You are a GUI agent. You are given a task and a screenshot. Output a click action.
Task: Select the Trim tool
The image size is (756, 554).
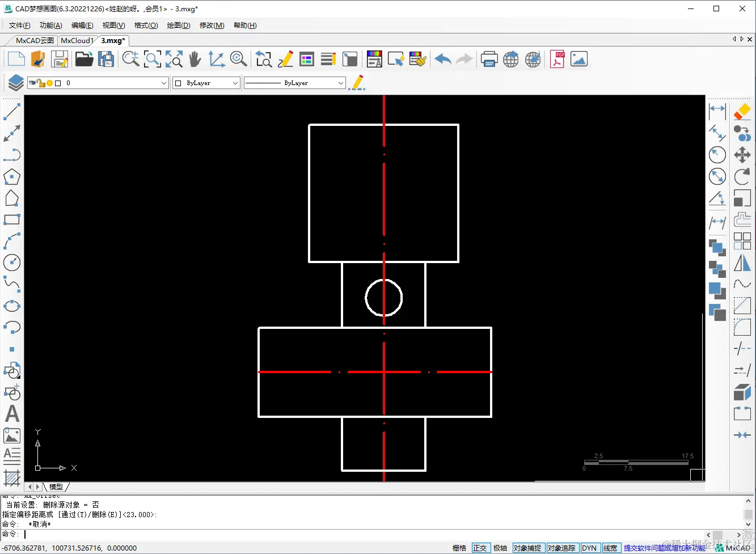(x=742, y=349)
